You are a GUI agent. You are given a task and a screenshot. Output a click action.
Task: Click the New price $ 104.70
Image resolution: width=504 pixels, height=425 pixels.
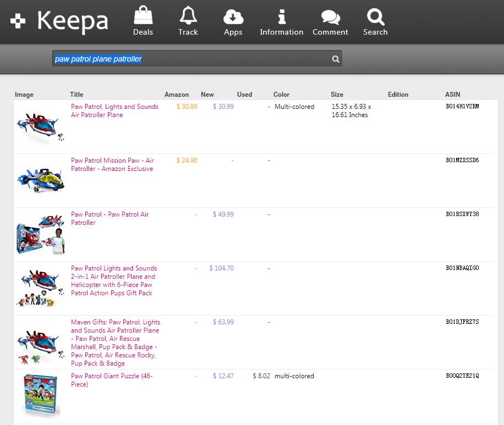tap(222, 268)
